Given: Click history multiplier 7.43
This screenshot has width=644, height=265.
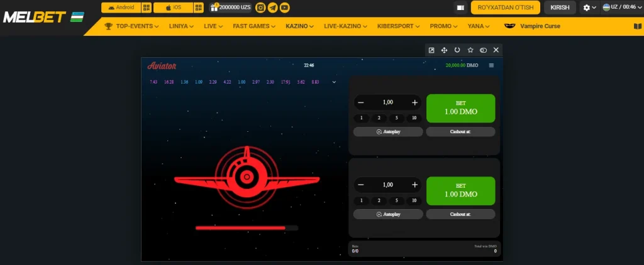Looking at the screenshot, I should click(x=153, y=82).
